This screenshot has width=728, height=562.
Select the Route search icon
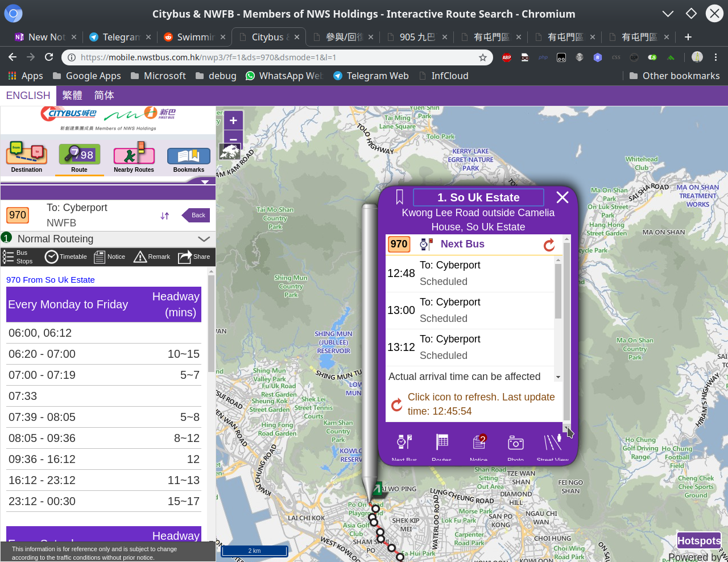[x=79, y=154]
